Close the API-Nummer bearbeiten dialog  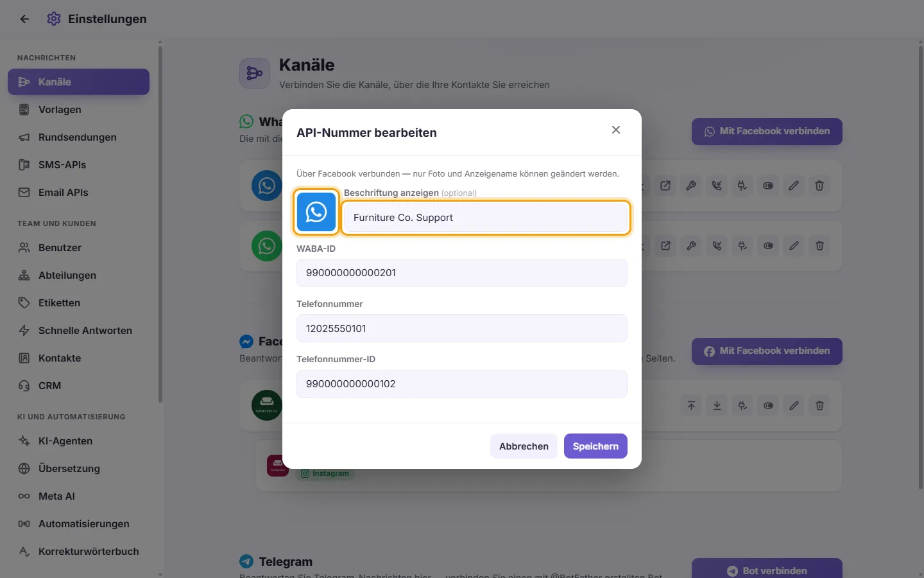pyautogui.click(x=616, y=130)
